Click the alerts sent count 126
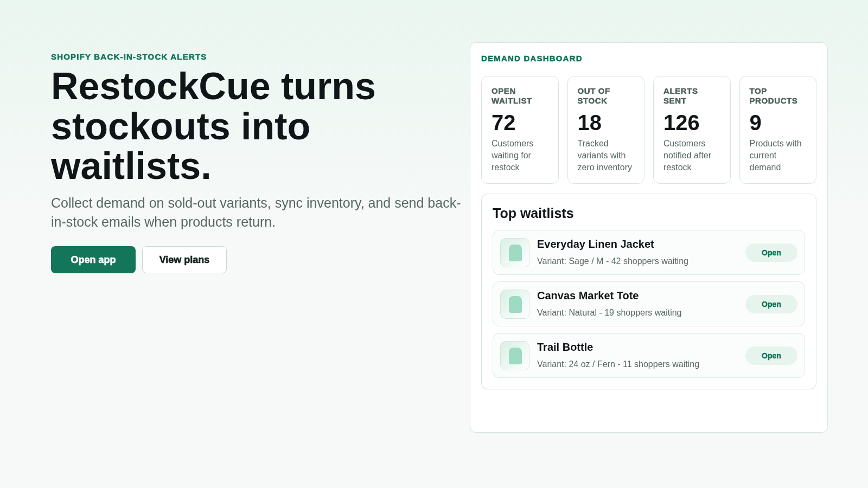The height and width of the screenshot is (488, 868). 681,123
